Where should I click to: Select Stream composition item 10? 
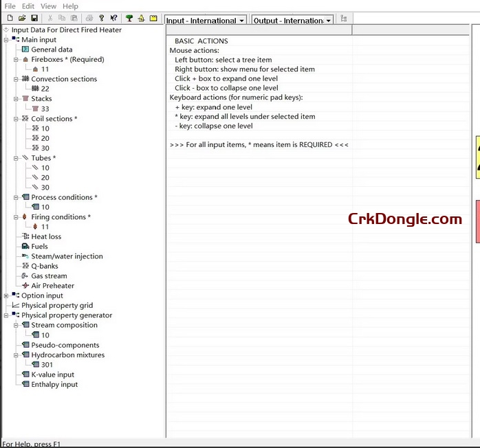[x=45, y=335]
